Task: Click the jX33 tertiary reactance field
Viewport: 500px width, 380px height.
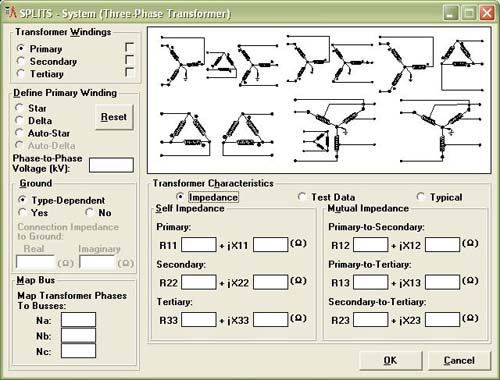Action: coord(271,319)
